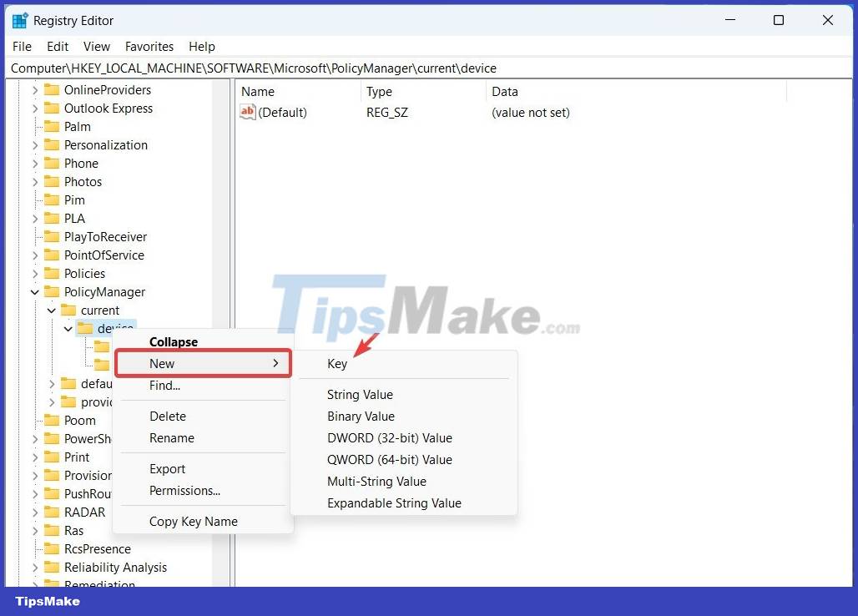Select the (Default) value name

[x=282, y=112]
